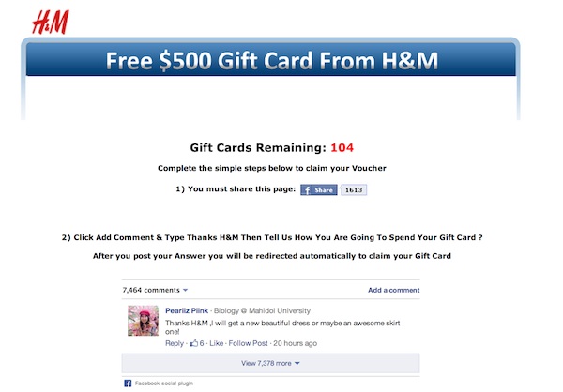The height and width of the screenshot is (392, 563).
Task: Click the red H&M logo
Action: tap(51, 22)
